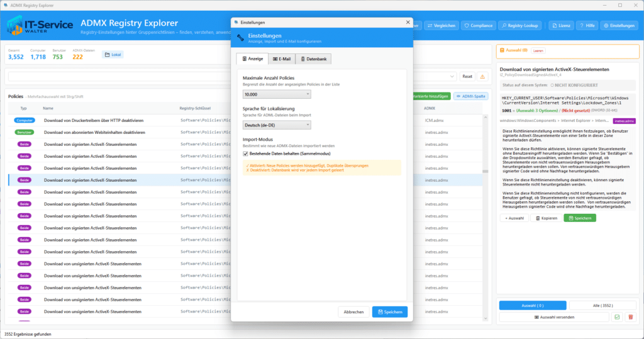Viewport: 644px width, 339px height.
Task: Toggle Bestehende Daten behalten (Sammelmodus) checkbox
Action: [246, 153]
